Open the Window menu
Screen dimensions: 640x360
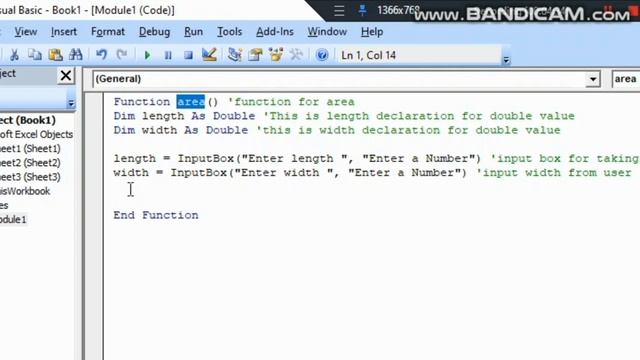pyautogui.click(x=327, y=32)
